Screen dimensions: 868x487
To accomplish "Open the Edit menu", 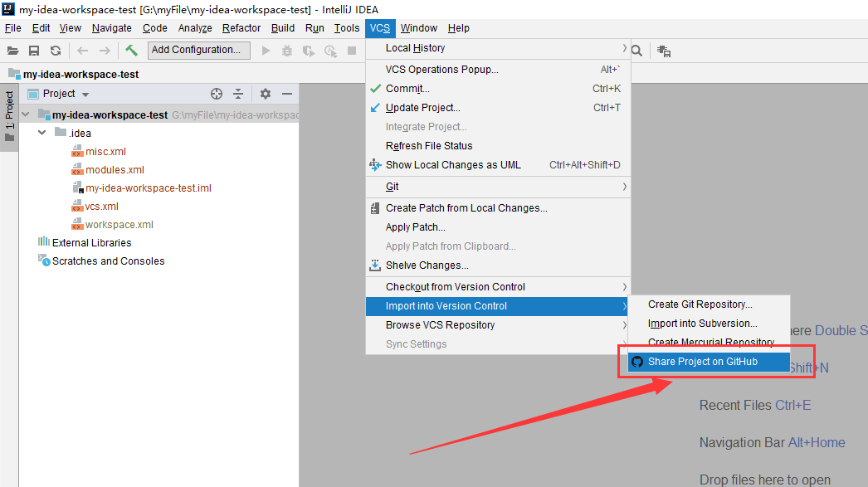I will tap(41, 27).
